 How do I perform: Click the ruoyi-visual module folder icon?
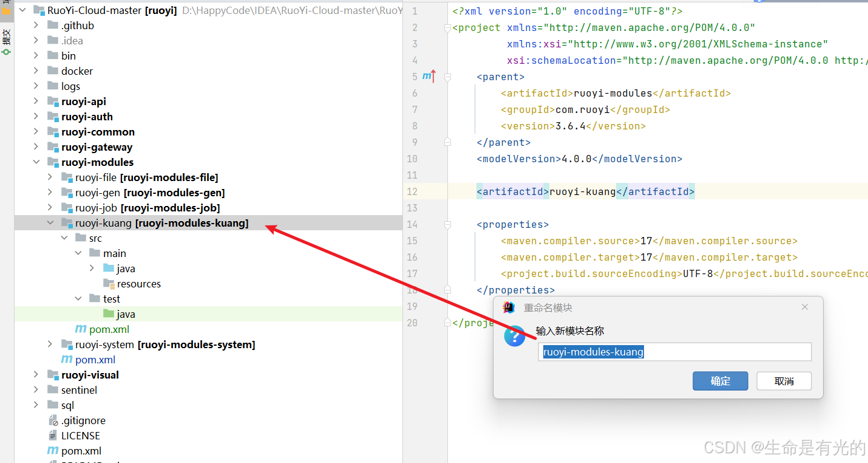click(53, 375)
